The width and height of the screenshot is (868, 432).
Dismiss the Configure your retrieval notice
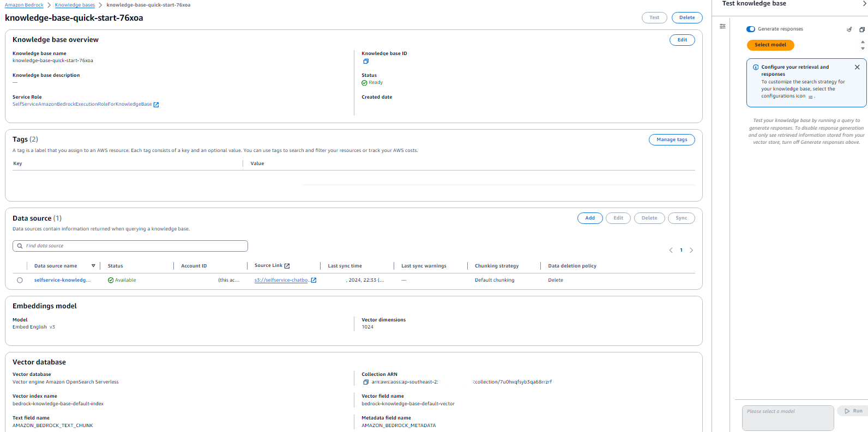click(857, 67)
